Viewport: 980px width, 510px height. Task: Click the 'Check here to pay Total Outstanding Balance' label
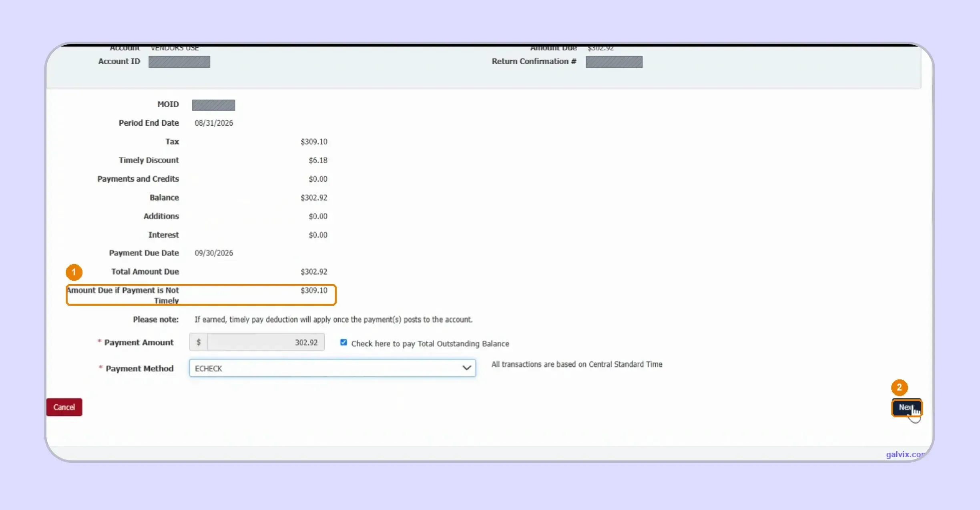[x=430, y=343]
